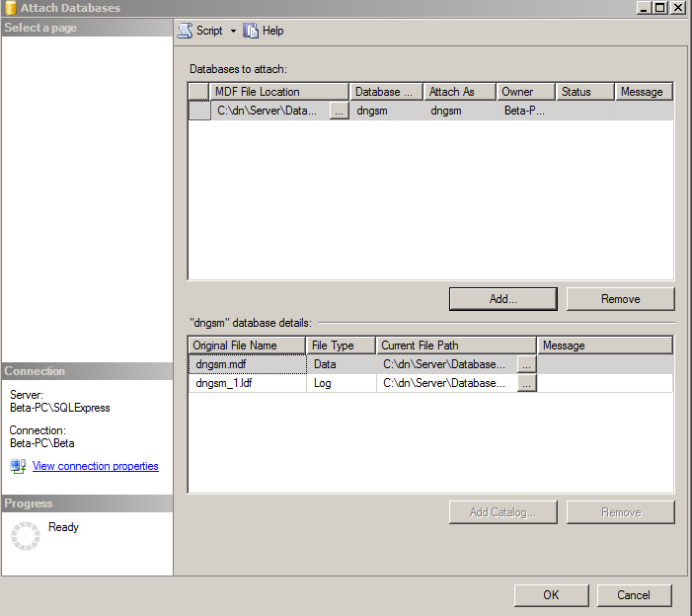Edit the dngsm Attach As cell
Viewport: 692px width, 616px height.
tap(459, 111)
